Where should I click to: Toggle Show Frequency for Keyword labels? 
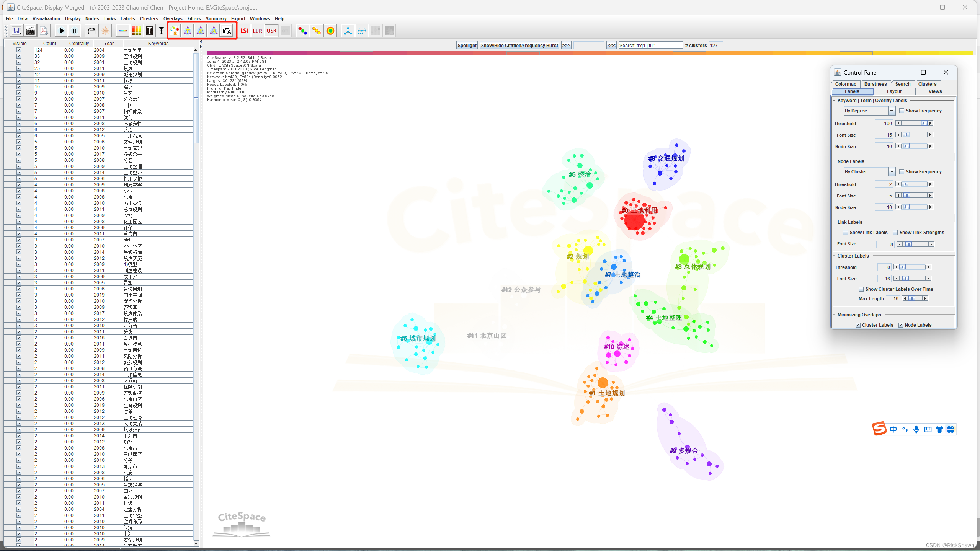coord(901,111)
